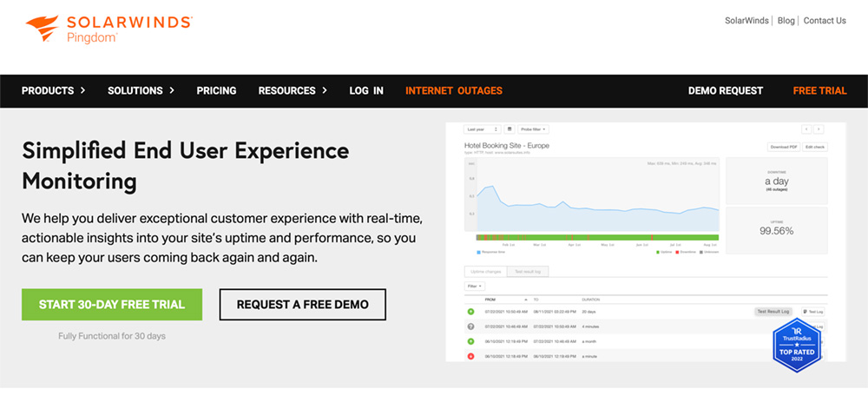This screenshot has height=402, width=868.
Task: Click red down status icon for a minute row
Action: tap(471, 357)
